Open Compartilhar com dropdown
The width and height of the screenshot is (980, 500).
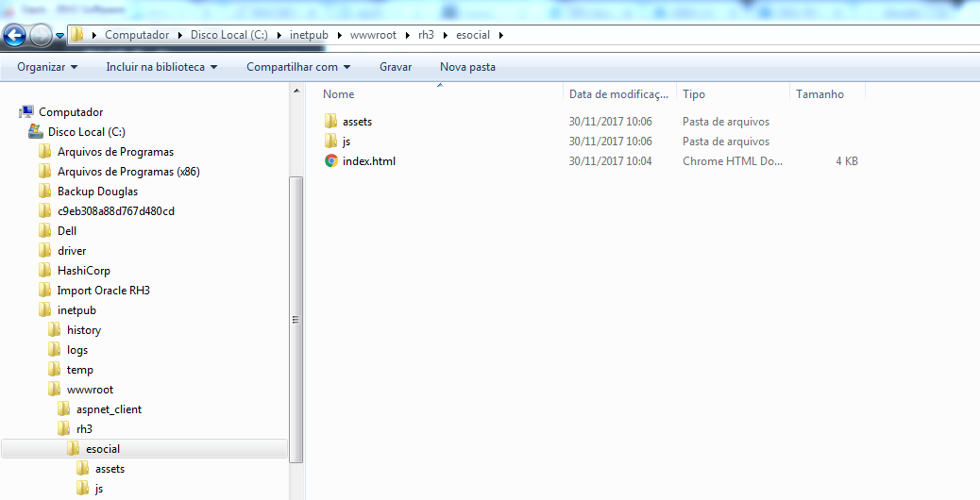coord(298,67)
